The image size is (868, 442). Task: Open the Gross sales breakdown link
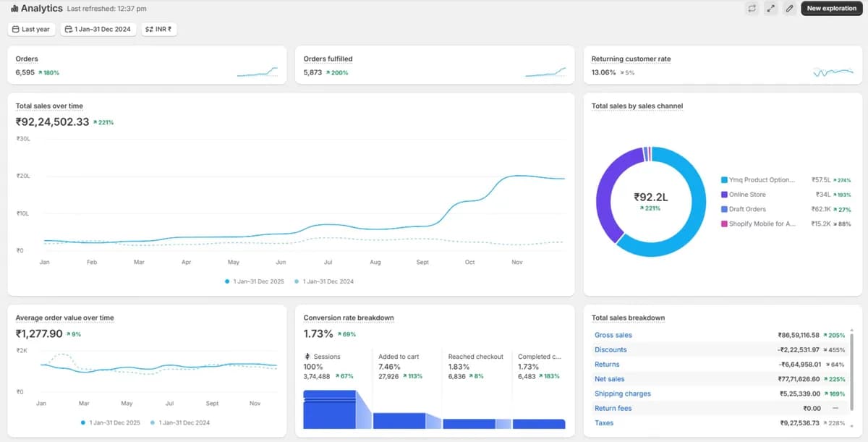(x=613, y=335)
